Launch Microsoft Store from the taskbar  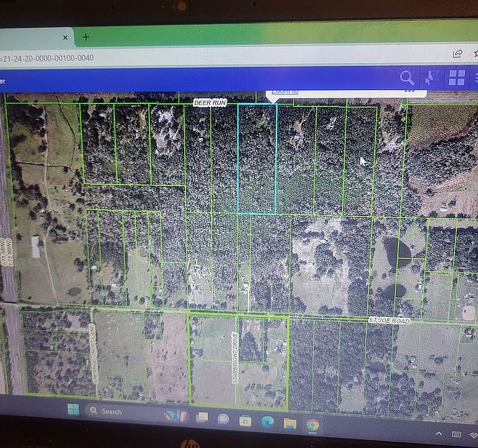coord(245,421)
